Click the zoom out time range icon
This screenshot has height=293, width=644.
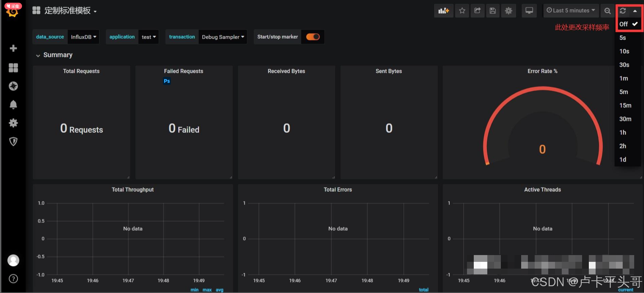coord(607,11)
